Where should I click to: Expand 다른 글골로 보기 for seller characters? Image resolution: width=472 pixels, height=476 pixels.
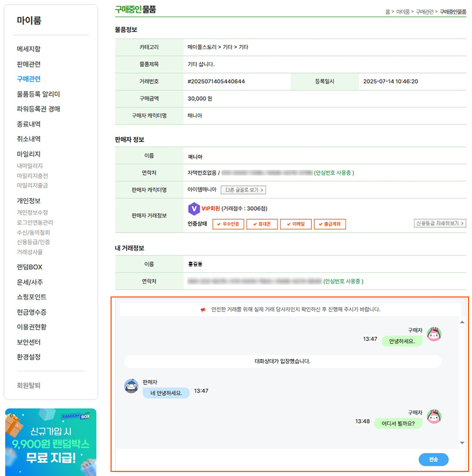[x=243, y=190]
